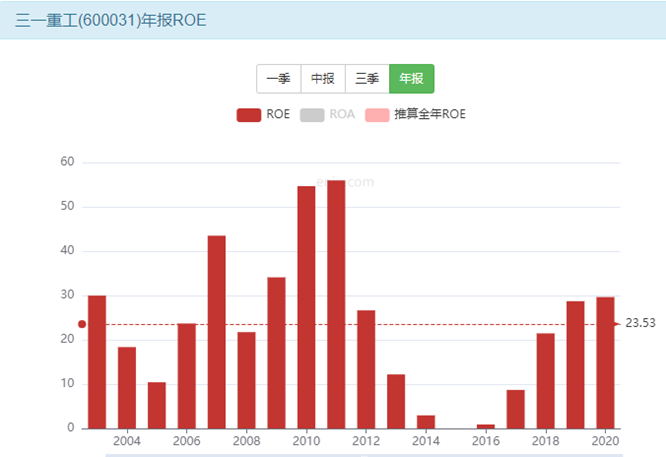Image resolution: width=666 pixels, height=457 pixels.
Task: Select the tallest bar for 2011
Action: 336,304
